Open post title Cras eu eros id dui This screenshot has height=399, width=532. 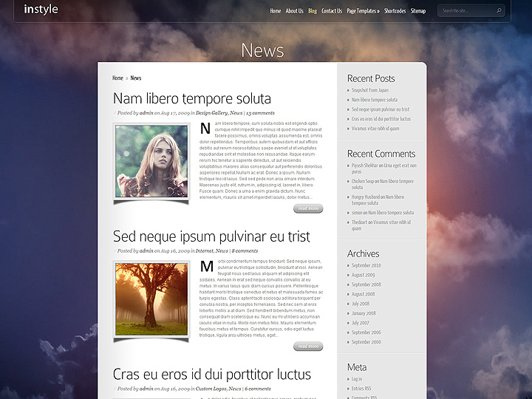coord(212,374)
